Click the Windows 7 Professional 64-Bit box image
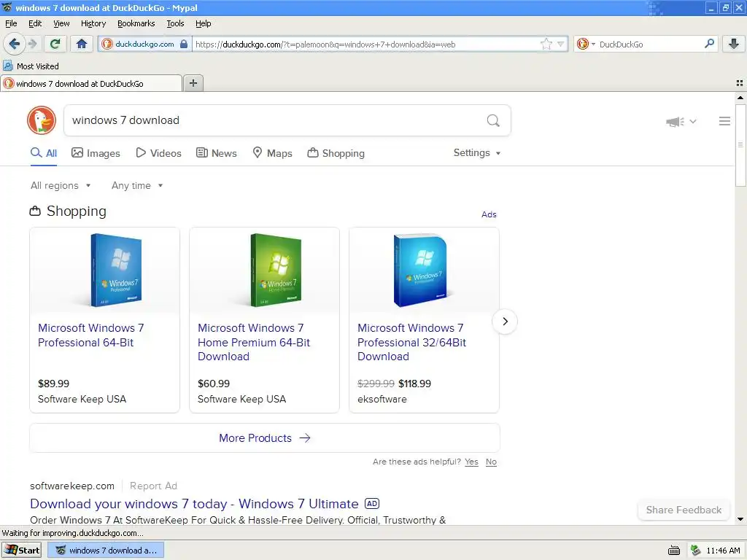Image resolution: width=747 pixels, height=560 pixels. [116, 270]
